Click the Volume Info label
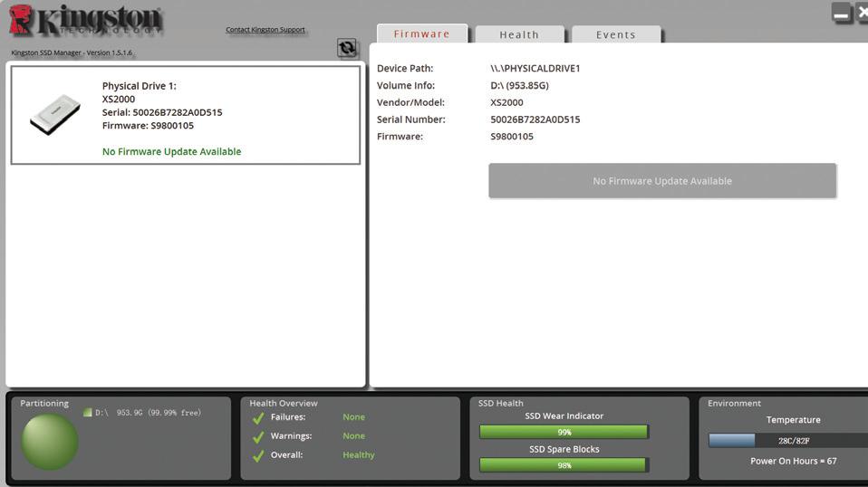The width and height of the screenshot is (868, 487). click(x=406, y=85)
